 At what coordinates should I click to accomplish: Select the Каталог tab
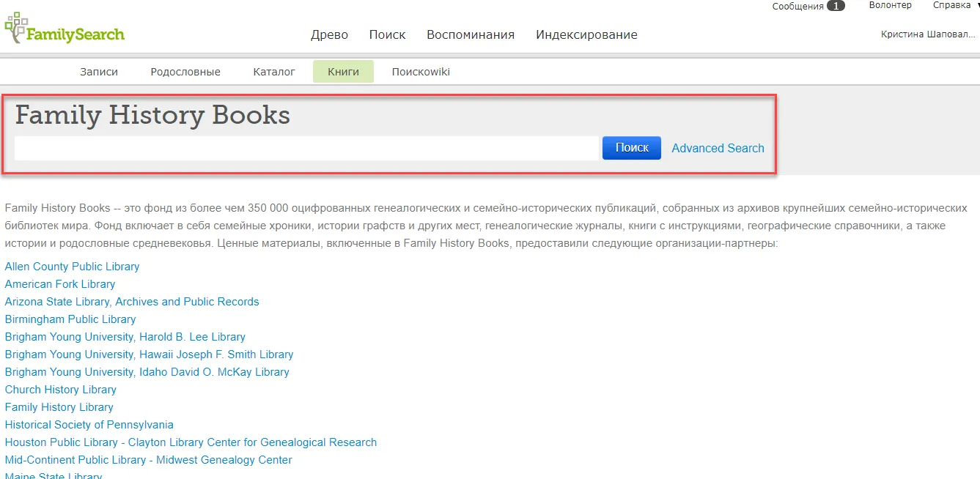click(274, 72)
